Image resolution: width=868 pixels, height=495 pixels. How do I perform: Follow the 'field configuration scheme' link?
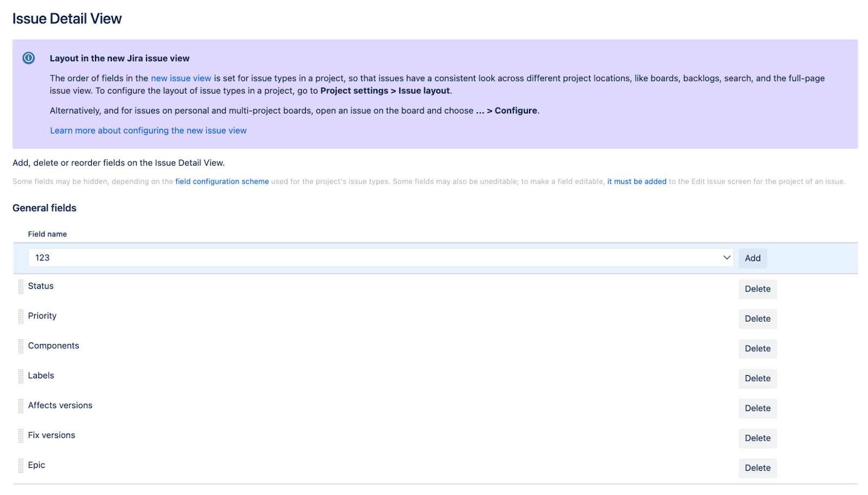click(x=222, y=181)
